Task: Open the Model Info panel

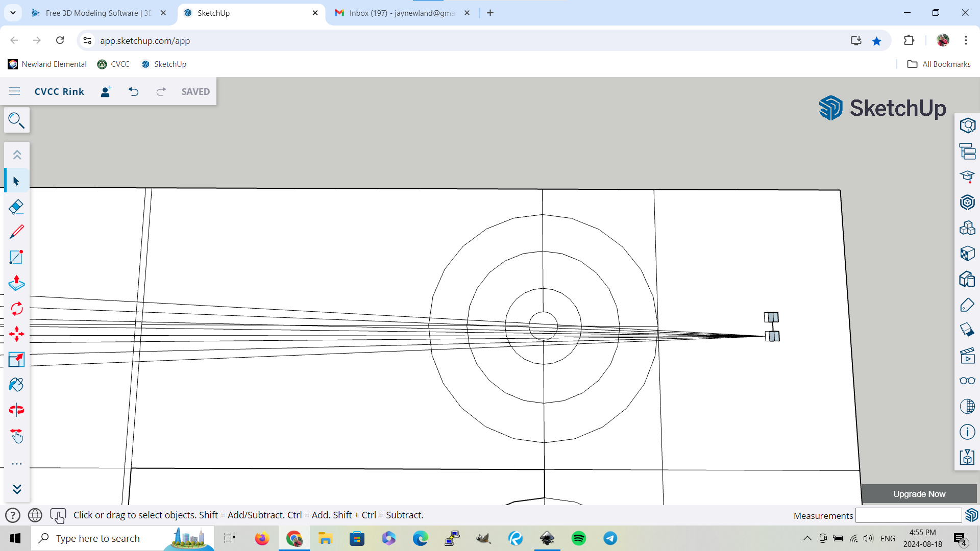Action: [967, 432]
